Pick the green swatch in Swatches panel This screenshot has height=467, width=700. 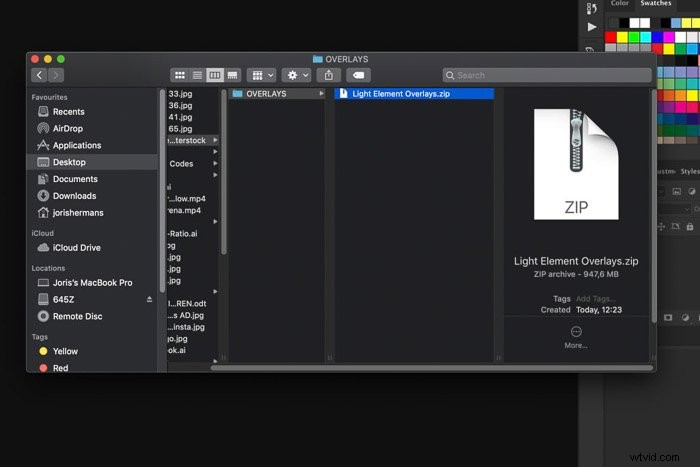tap(634, 37)
